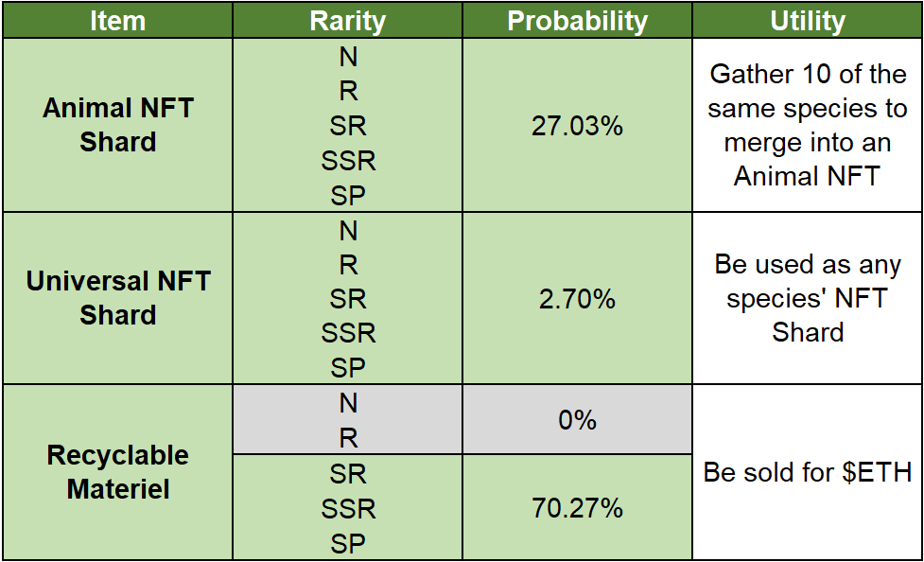The width and height of the screenshot is (924, 562).
Task: Click the 2.70% probability cell
Action: 577,299
